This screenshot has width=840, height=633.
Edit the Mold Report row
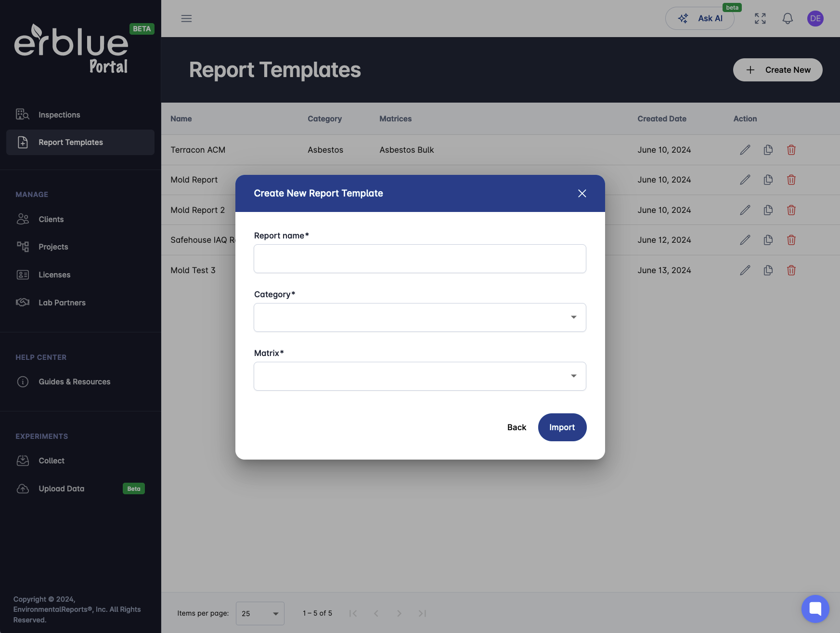745,180
